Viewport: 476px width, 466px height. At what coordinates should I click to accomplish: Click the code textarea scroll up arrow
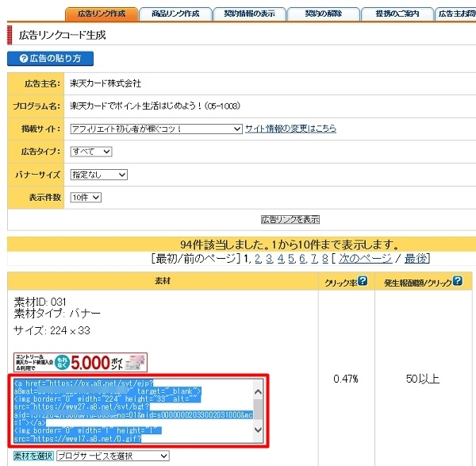coord(258,392)
